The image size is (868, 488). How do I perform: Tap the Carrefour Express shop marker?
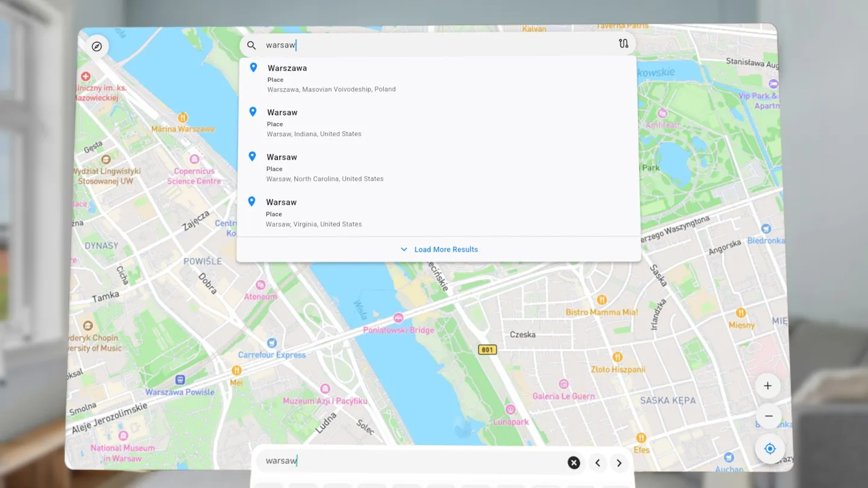[272, 343]
